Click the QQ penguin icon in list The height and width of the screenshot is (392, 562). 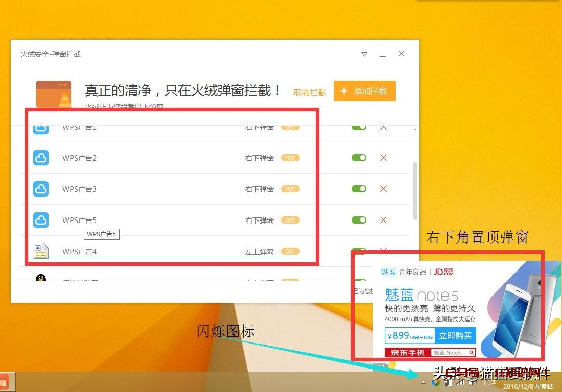41,279
